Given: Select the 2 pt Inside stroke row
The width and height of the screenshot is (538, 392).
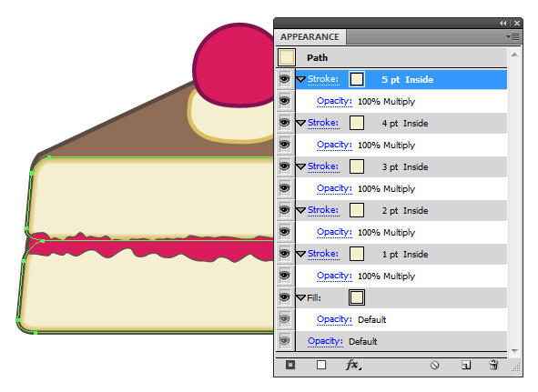Looking at the screenshot, I should (401, 210).
